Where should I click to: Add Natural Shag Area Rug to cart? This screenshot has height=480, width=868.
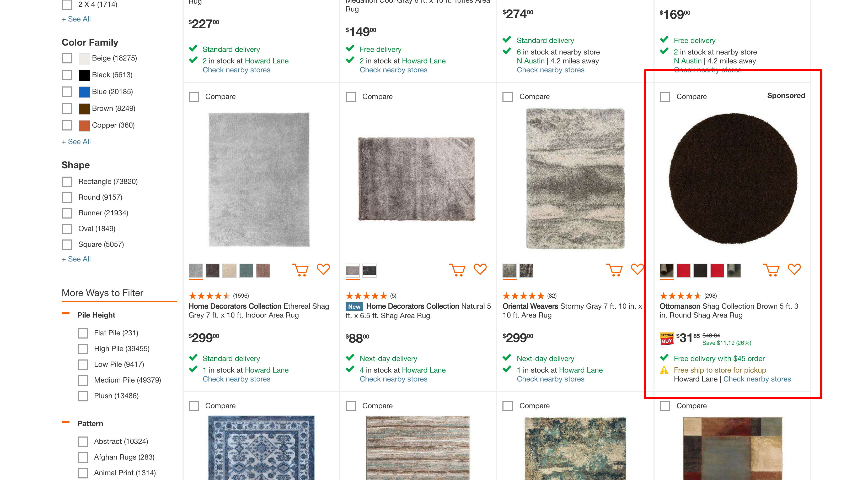tap(457, 270)
